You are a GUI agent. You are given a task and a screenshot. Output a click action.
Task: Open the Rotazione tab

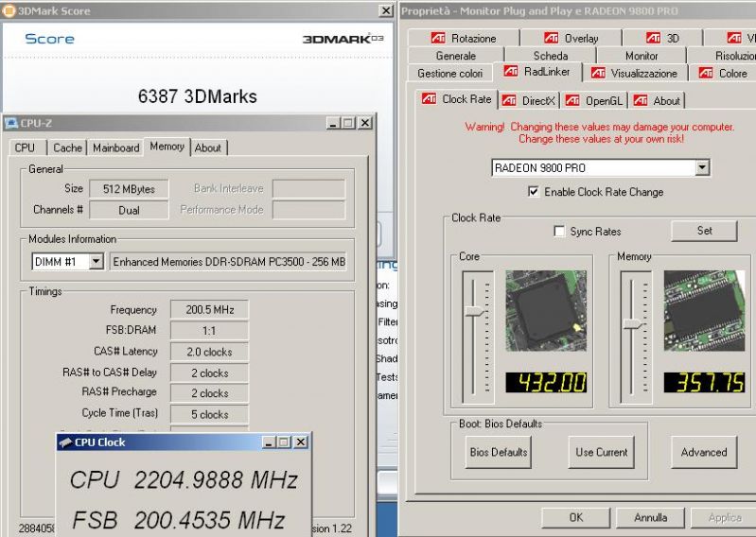[464, 38]
